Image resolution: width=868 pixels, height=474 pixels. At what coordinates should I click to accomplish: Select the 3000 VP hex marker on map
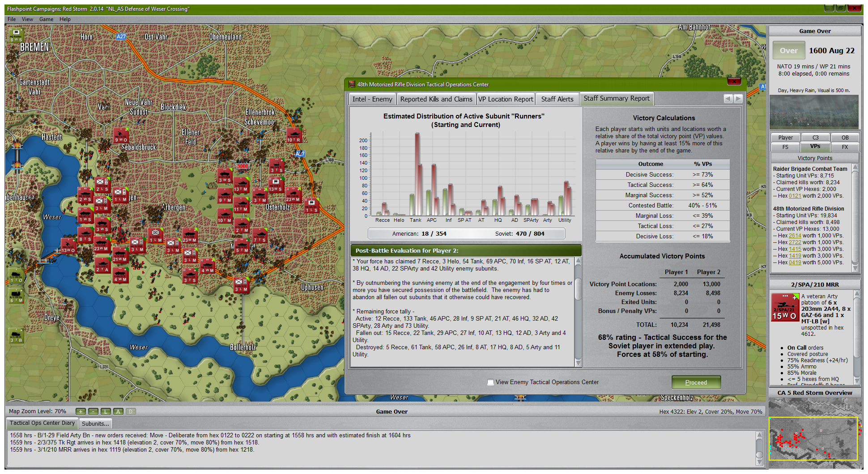tap(243, 166)
